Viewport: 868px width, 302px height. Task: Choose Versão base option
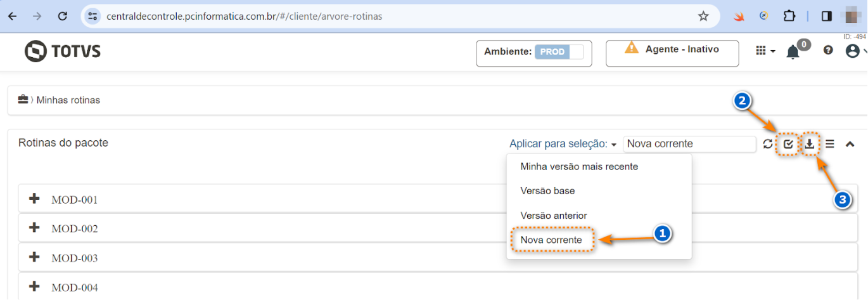pyautogui.click(x=547, y=191)
